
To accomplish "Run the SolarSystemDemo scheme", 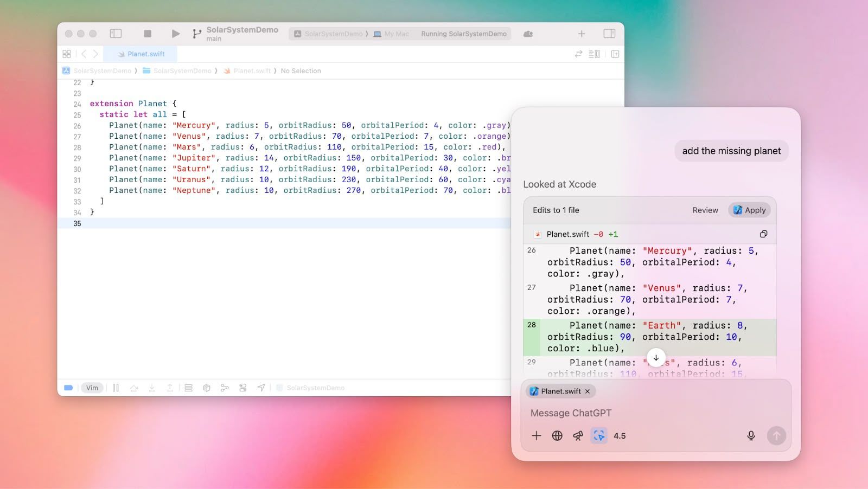I will (x=175, y=33).
